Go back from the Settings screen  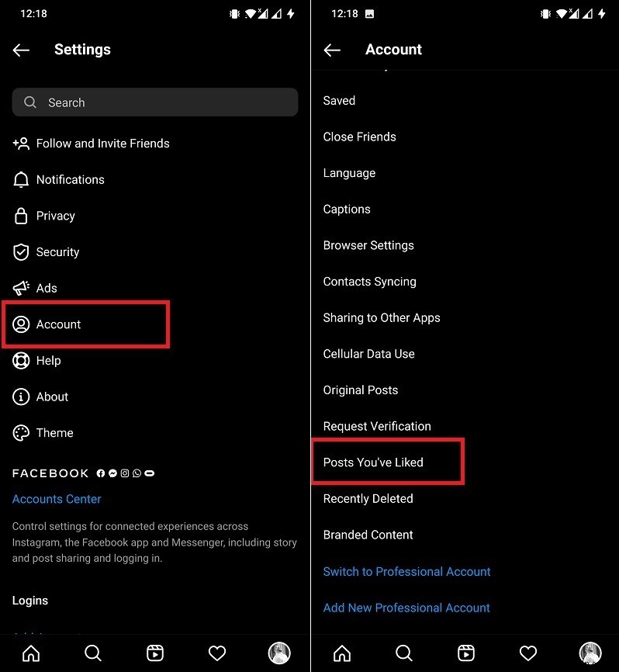pyautogui.click(x=21, y=50)
